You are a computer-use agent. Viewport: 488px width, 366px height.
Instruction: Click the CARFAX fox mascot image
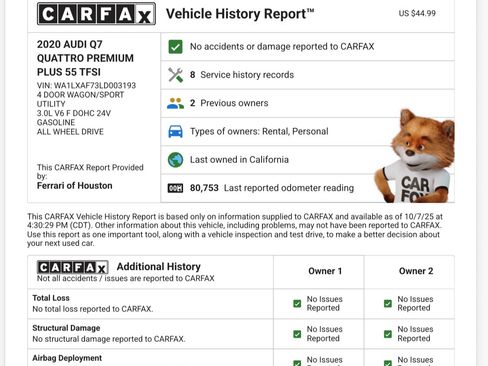[414, 156]
